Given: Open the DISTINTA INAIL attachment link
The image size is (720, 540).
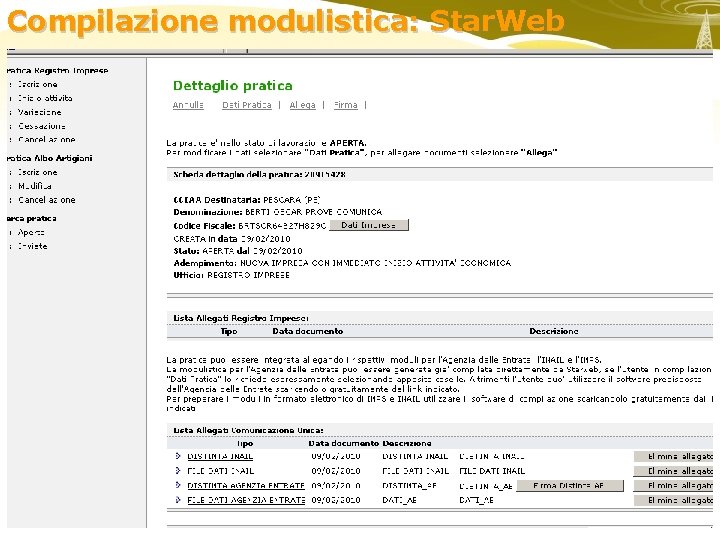Looking at the screenshot, I should coord(220,456).
